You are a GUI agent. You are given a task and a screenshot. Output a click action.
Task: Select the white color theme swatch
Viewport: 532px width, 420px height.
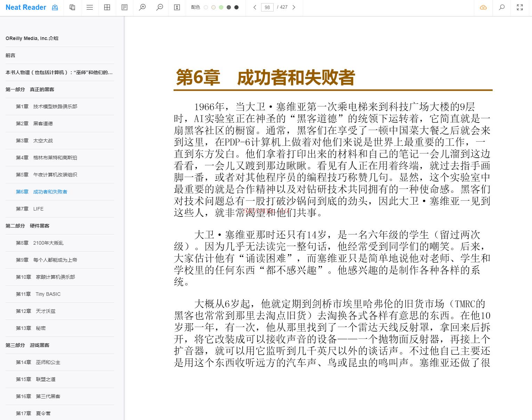click(x=206, y=7)
